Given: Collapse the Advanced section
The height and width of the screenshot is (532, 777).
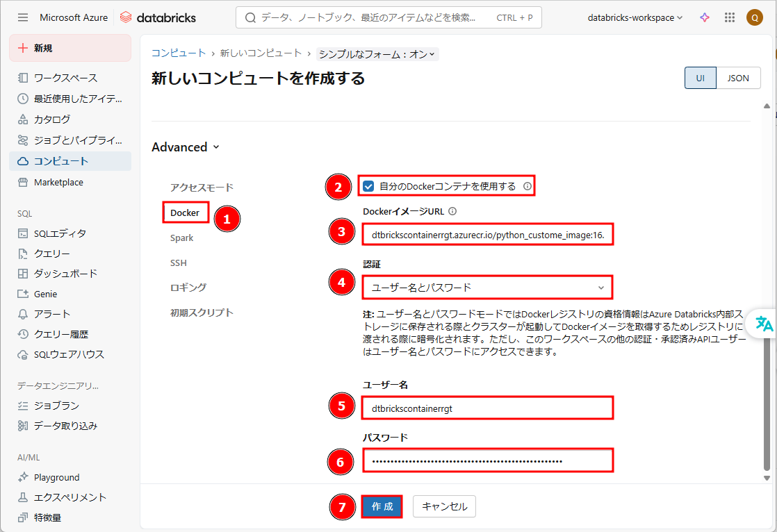Looking at the screenshot, I should pos(186,147).
